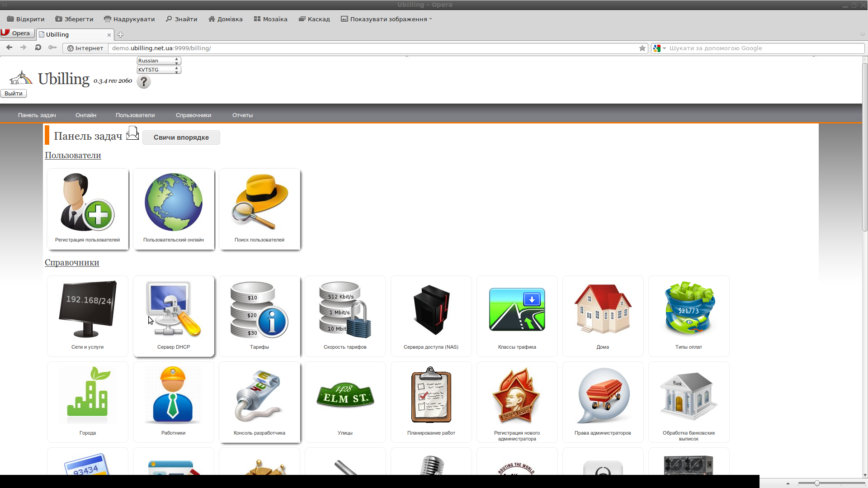Open the streets ELM ST. sign icon
The width and height of the screenshot is (868, 488).
[345, 395]
